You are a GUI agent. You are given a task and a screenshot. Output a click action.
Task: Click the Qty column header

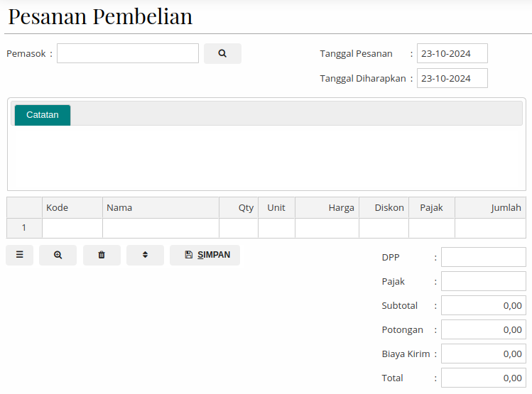pyautogui.click(x=239, y=207)
